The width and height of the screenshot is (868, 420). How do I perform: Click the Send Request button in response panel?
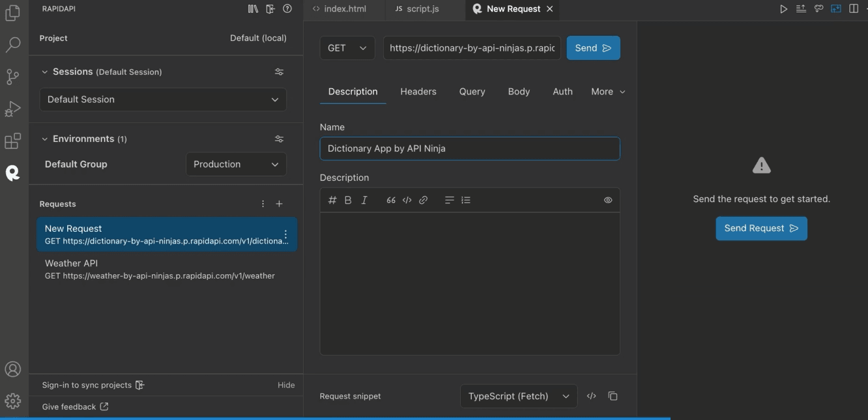[761, 229]
